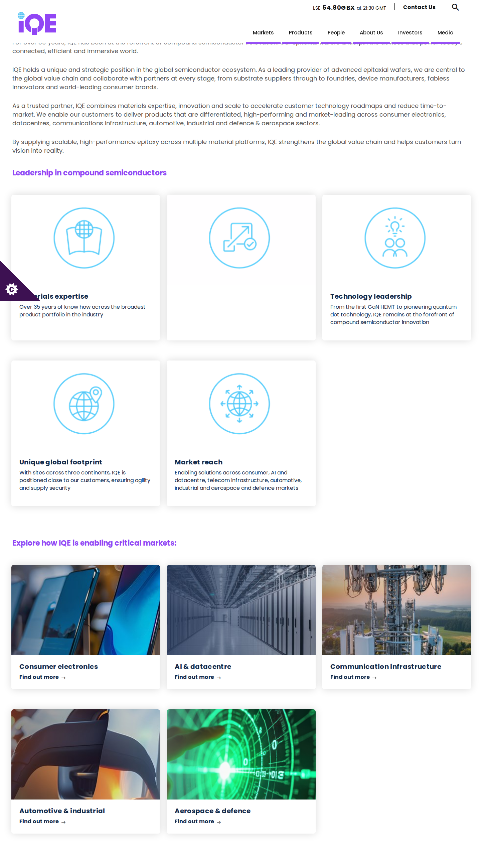Open Consumer electronics title link
The height and width of the screenshot is (868, 481).
click(x=58, y=667)
